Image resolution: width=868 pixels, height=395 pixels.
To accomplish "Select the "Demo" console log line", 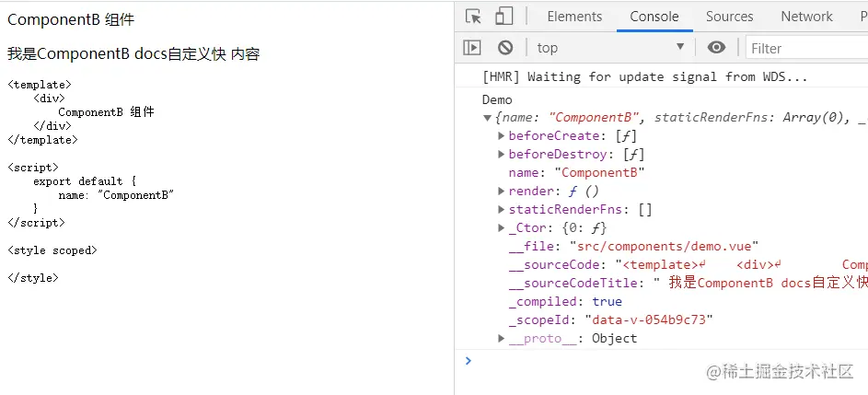I will pos(497,99).
